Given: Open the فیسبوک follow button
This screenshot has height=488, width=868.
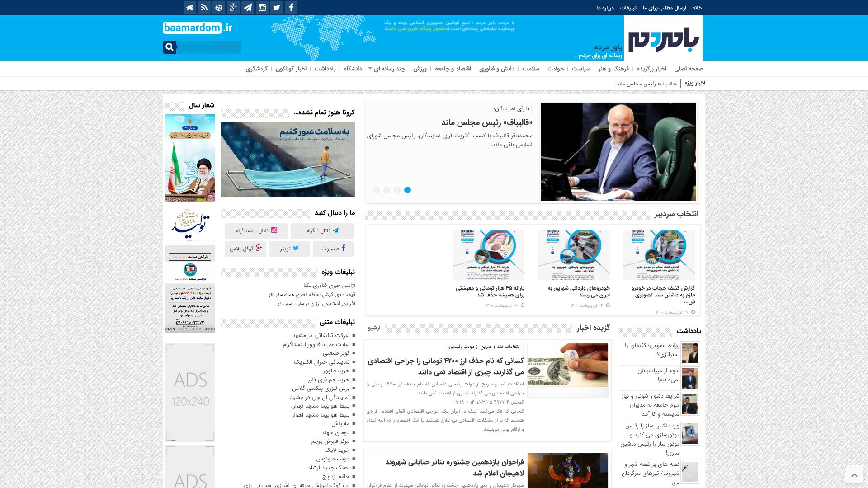Looking at the screenshot, I should point(333,249).
